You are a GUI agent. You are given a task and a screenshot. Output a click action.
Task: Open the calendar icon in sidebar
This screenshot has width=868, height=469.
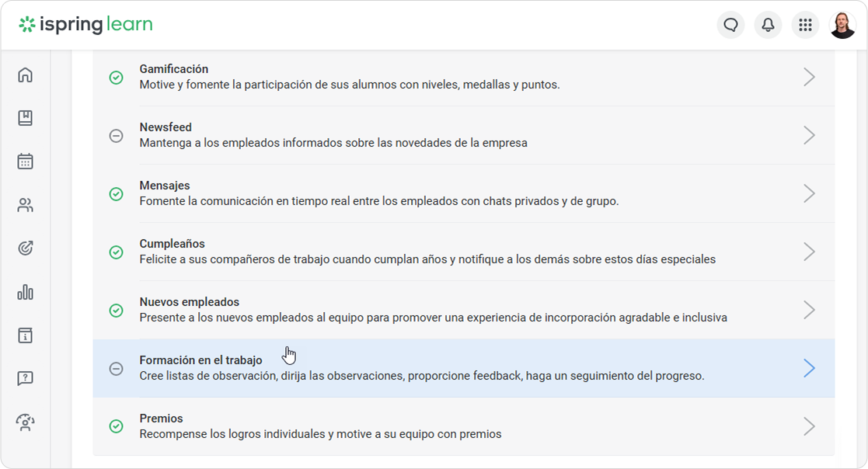point(26,162)
